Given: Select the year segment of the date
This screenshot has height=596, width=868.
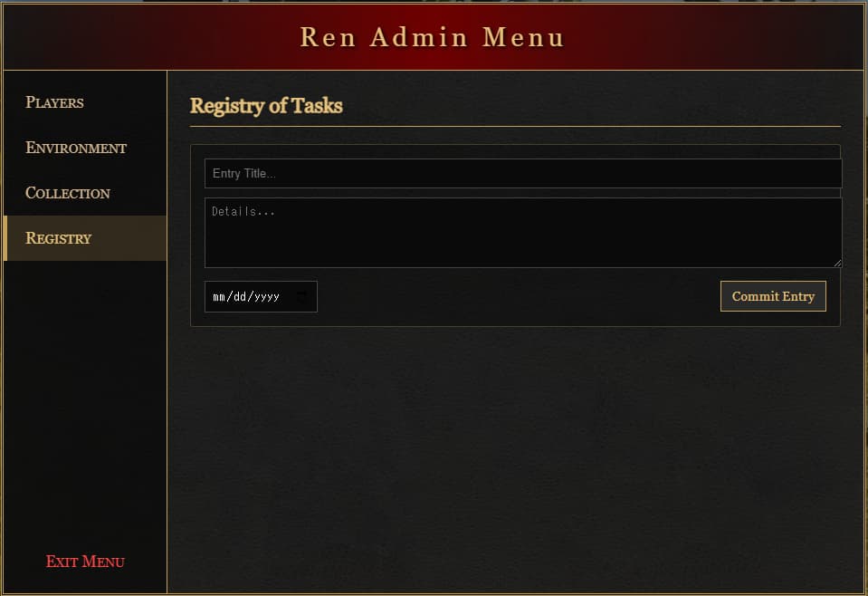Looking at the screenshot, I should pyautogui.click(x=265, y=297).
